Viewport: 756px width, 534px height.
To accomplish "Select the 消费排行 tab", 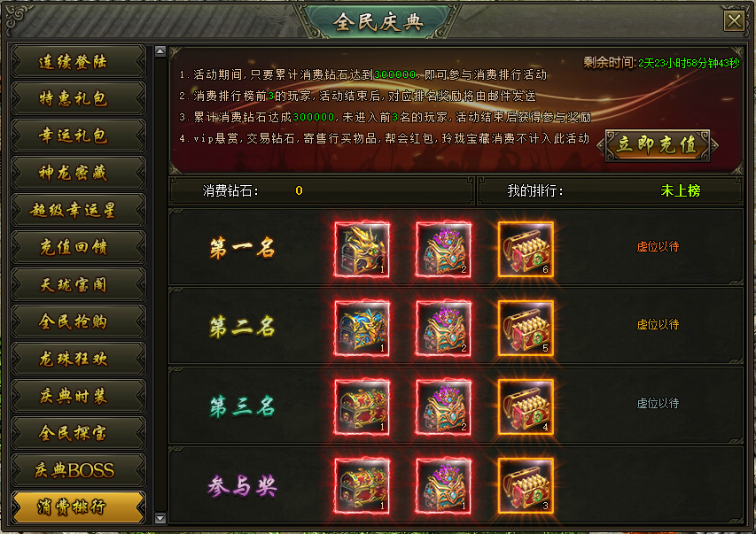I will coord(78,507).
